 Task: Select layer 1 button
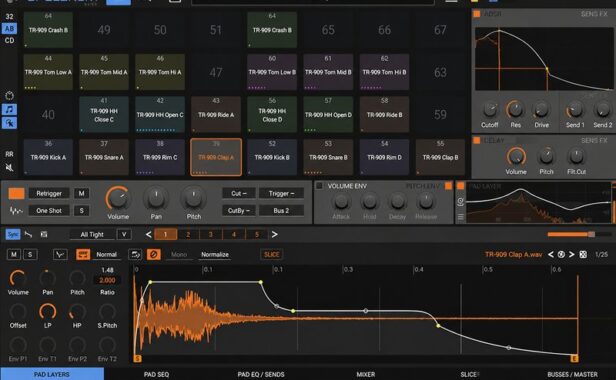(x=165, y=235)
